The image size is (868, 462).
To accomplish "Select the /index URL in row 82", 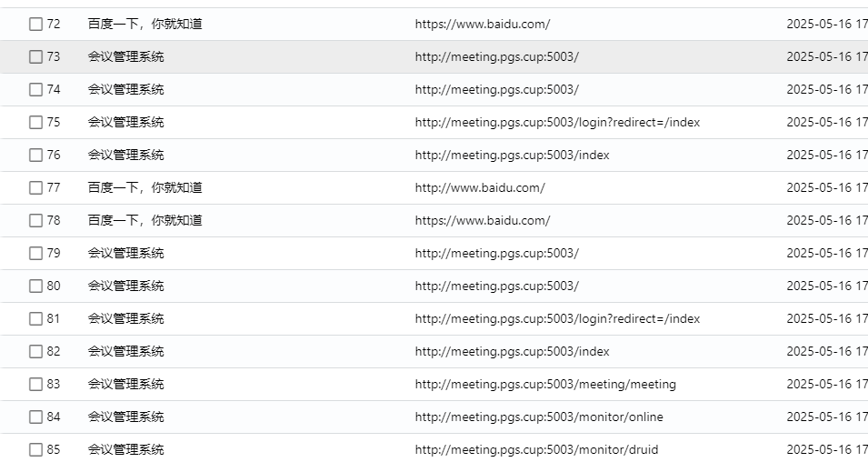I will pos(512,351).
